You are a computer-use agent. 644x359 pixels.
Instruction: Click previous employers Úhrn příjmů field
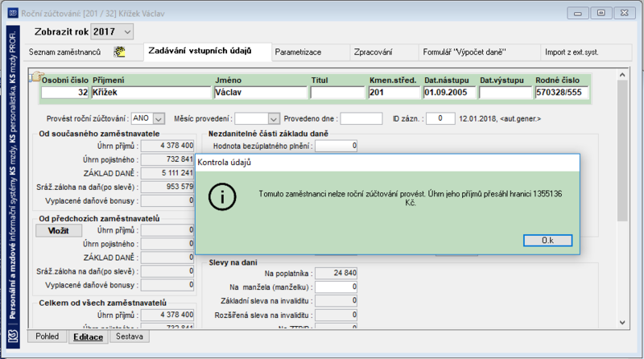[x=167, y=230]
